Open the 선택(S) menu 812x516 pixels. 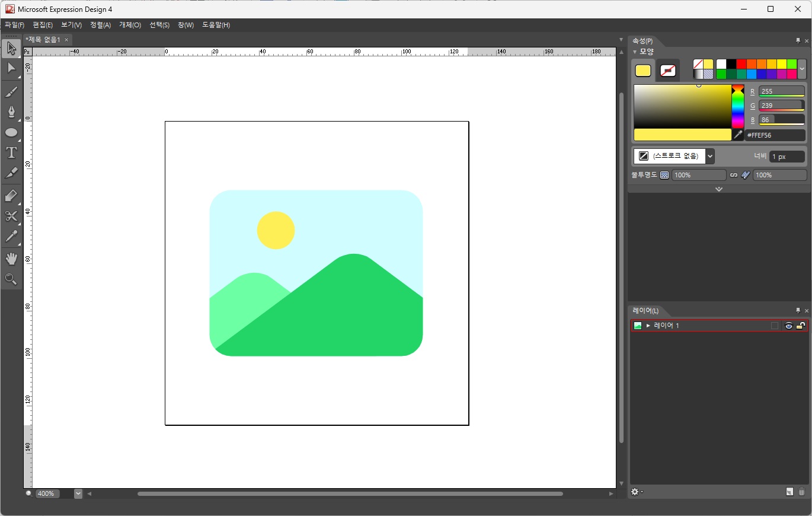159,25
